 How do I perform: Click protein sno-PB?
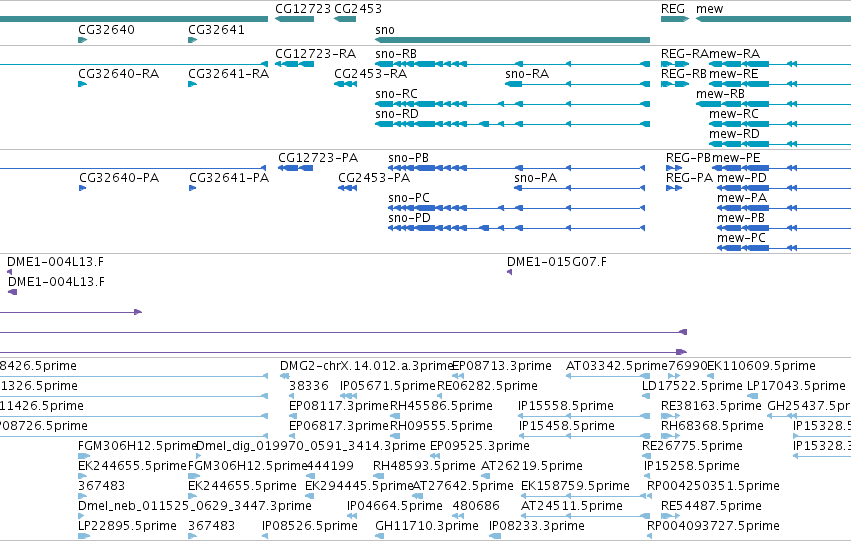[408, 158]
